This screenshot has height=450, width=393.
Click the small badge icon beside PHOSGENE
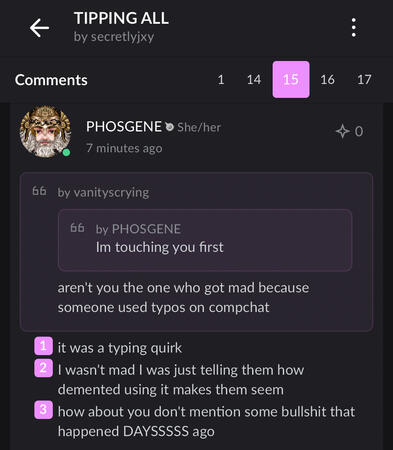[170, 127]
